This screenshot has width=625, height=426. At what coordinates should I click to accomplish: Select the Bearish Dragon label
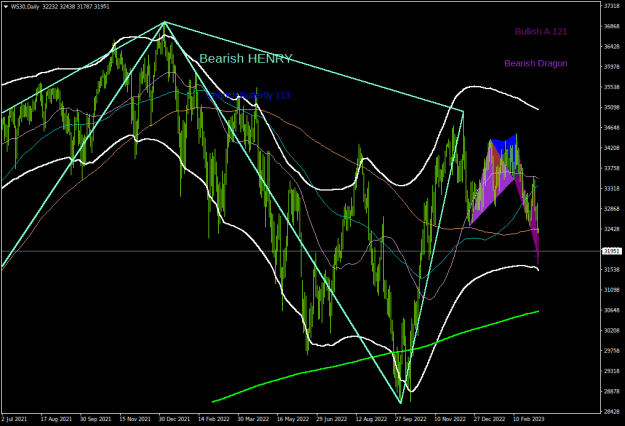[x=536, y=63]
